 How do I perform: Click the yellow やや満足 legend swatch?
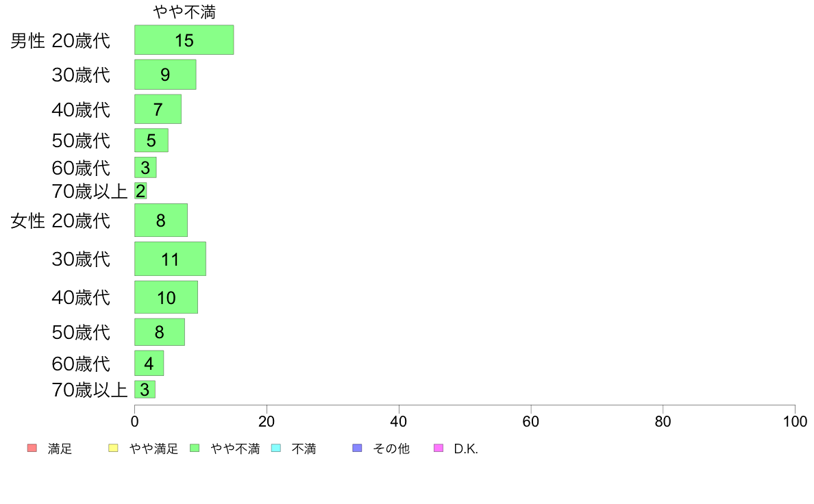[113, 448]
